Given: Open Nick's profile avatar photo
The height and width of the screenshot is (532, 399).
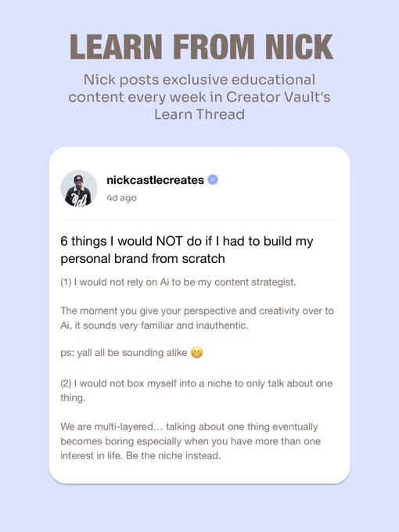Looking at the screenshot, I should 79,189.
